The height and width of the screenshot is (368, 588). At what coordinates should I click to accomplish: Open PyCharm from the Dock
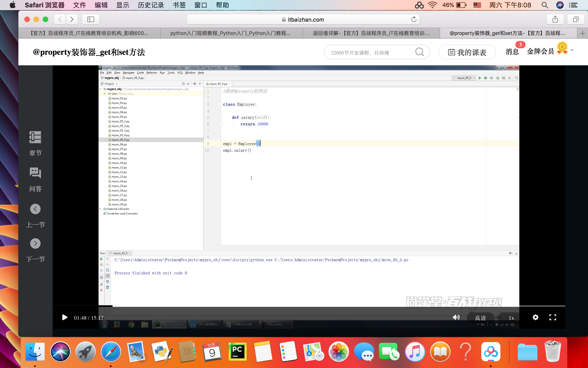click(x=237, y=351)
